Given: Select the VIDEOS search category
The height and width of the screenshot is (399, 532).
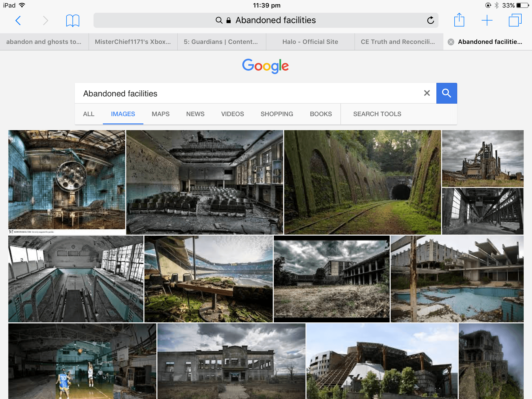Looking at the screenshot, I should pos(232,114).
